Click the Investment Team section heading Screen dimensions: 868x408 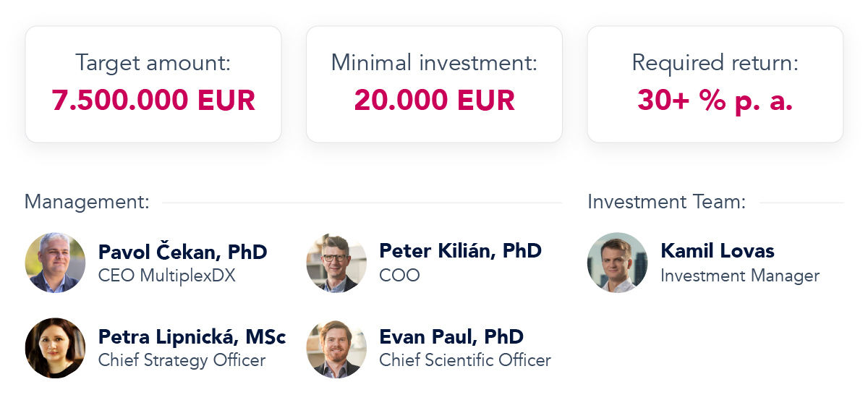tap(666, 202)
